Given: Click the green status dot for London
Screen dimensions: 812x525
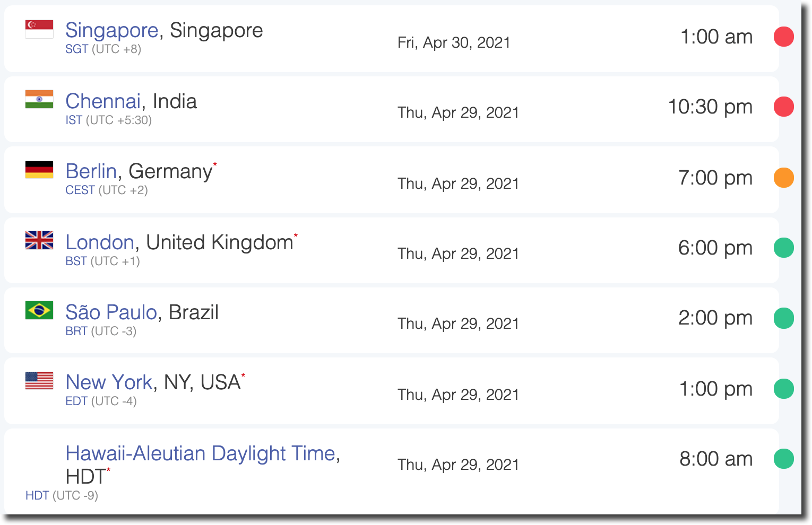Looking at the screenshot, I should [783, 248].
